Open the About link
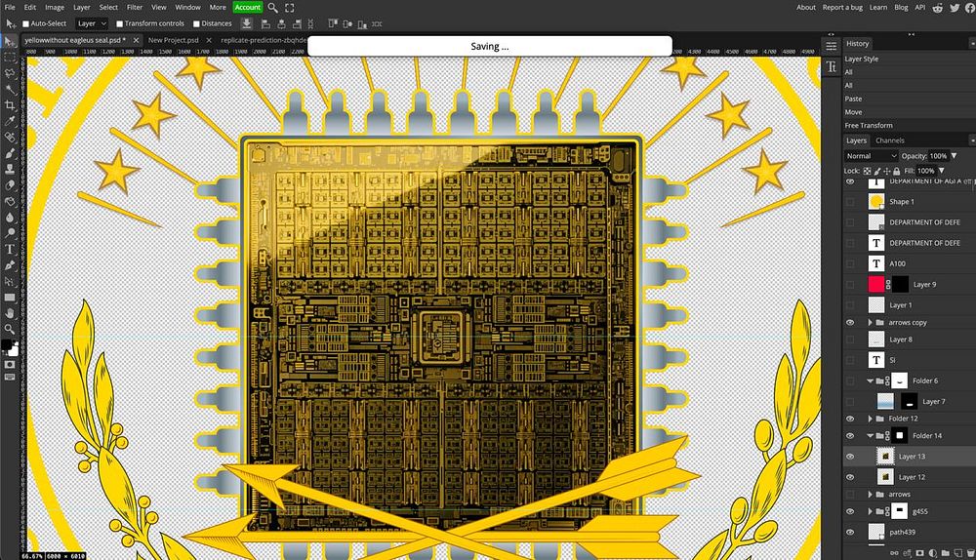Viewport: 976px width, 560px height. [x=806, y=8]
